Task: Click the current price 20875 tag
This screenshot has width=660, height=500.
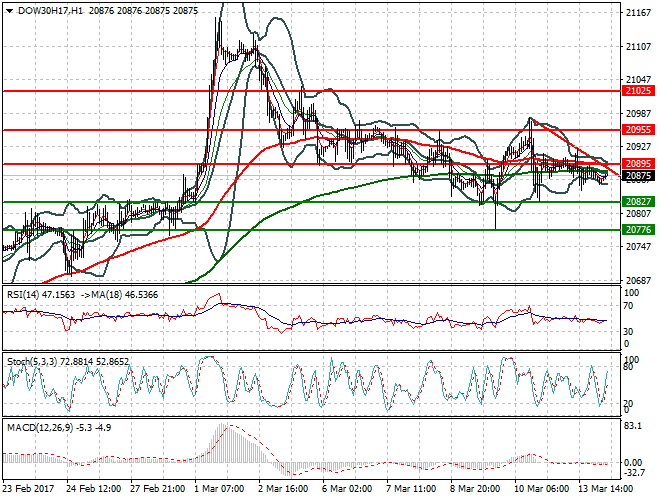Action: 637,176
